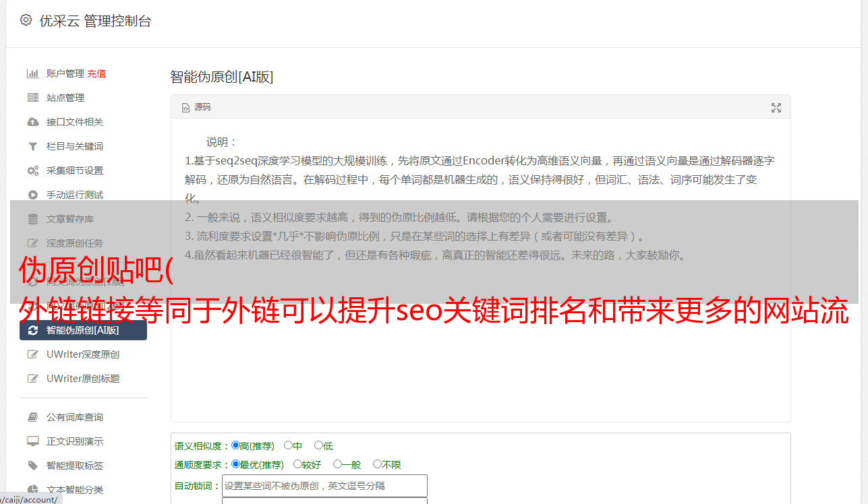The height and width of the screenshot is (504, 868).
Task: Click the book icon for 公有词库查询
Action: click(x=32, y=417)
